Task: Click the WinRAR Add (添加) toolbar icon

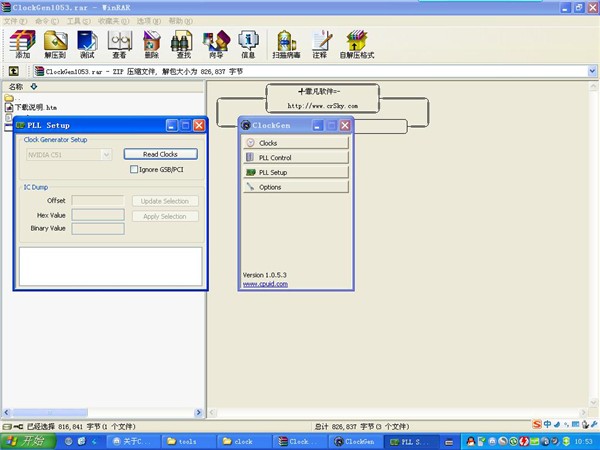Action: [23, 44]
